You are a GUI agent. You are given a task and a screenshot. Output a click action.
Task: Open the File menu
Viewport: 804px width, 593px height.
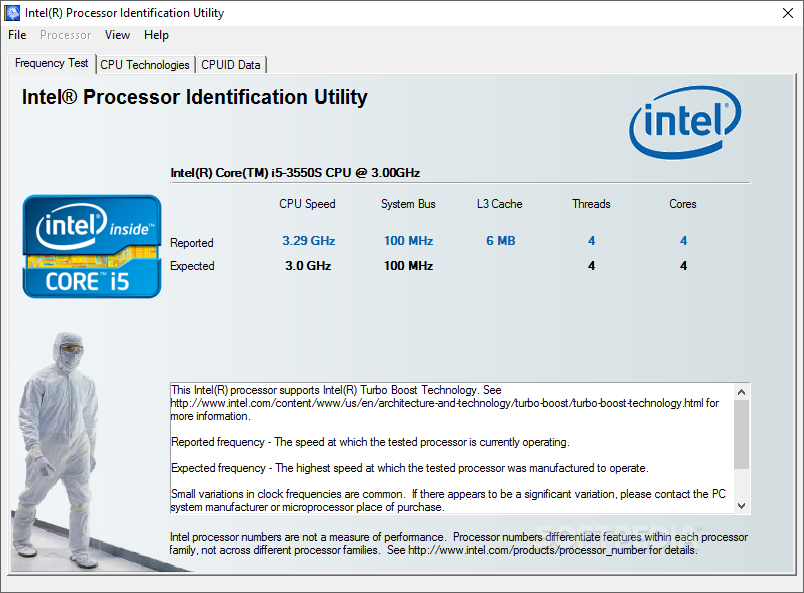[17, 35]
